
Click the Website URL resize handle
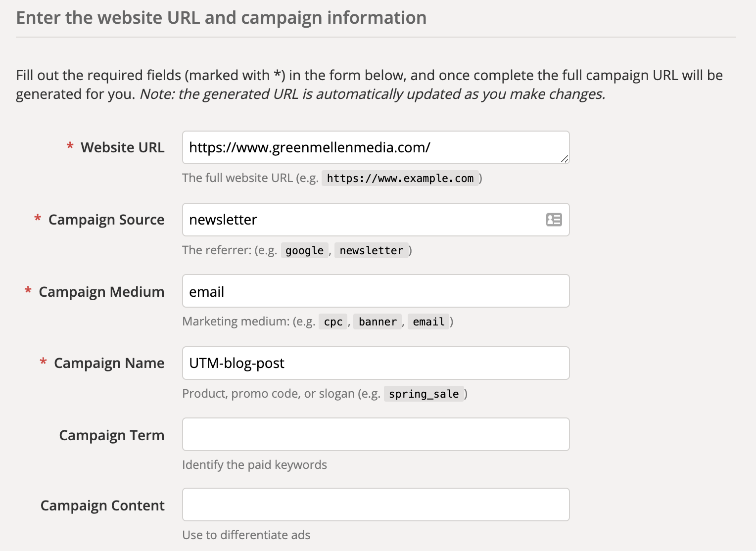[565, 159]
